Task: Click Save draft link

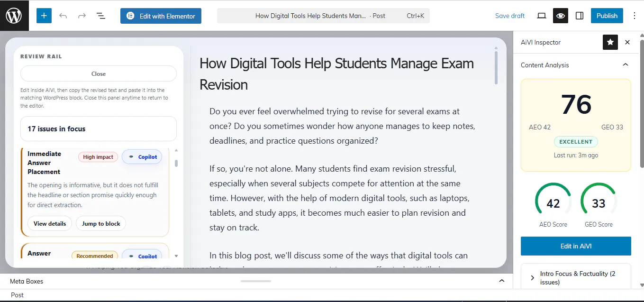Action: point(510,16)
